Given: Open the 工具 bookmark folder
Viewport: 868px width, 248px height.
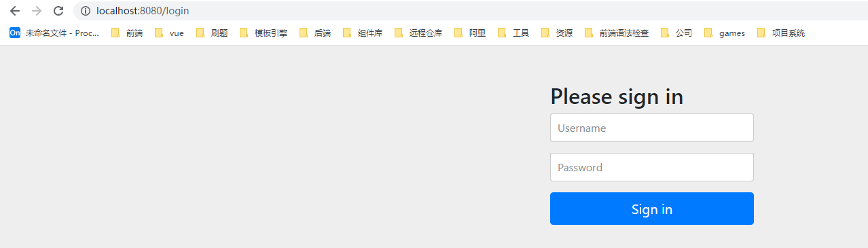Looking at the screenshot, I should (513, 33).
